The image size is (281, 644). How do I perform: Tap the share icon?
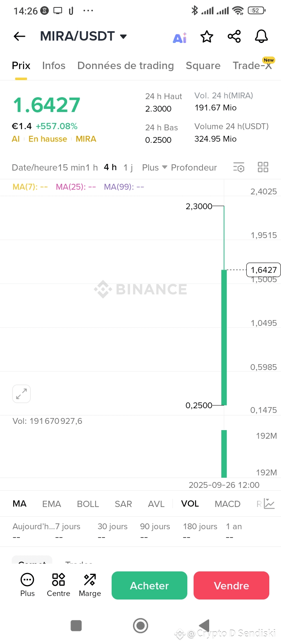pos(234,37)
